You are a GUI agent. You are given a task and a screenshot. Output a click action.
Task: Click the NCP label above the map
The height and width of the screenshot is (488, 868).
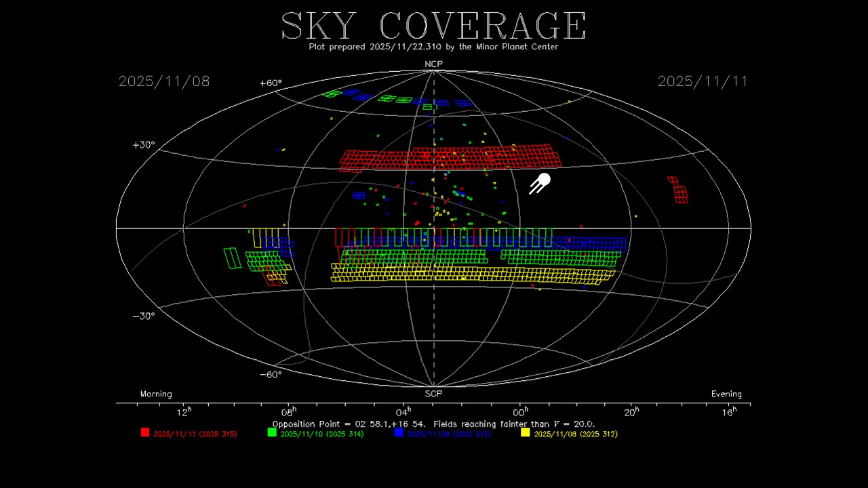[x=434, y=64]
